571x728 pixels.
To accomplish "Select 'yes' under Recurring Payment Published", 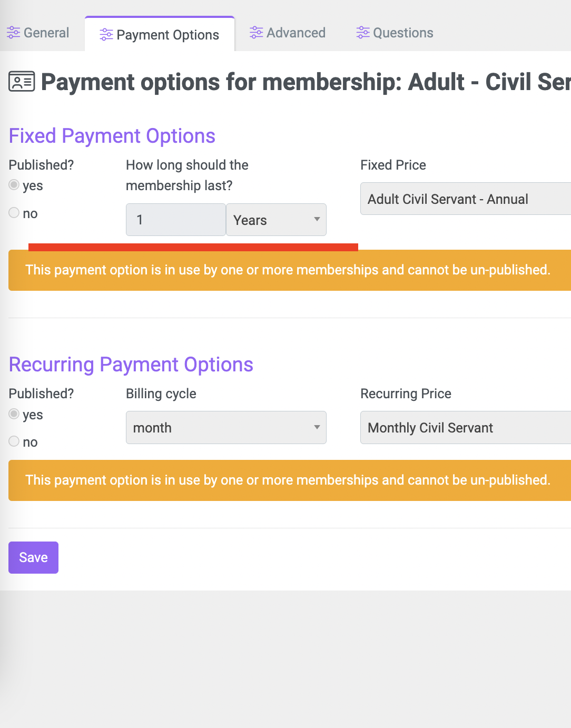I will coord(14,414).
